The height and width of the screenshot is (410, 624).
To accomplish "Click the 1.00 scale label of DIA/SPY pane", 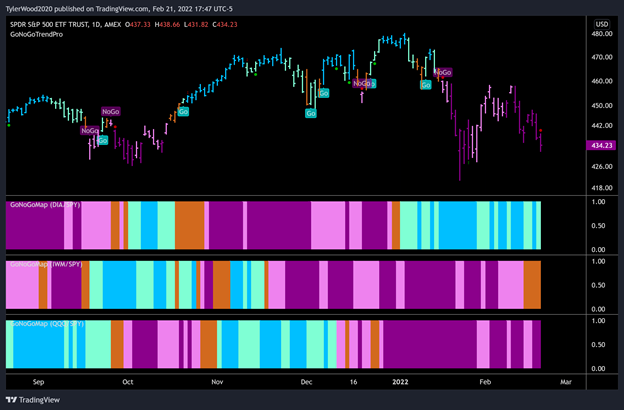I will (x=598, y=202).
